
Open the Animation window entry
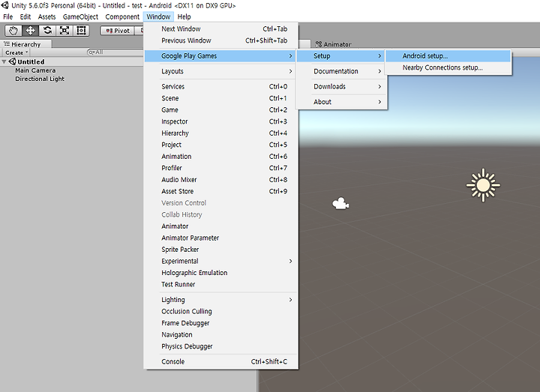[220, 157]
